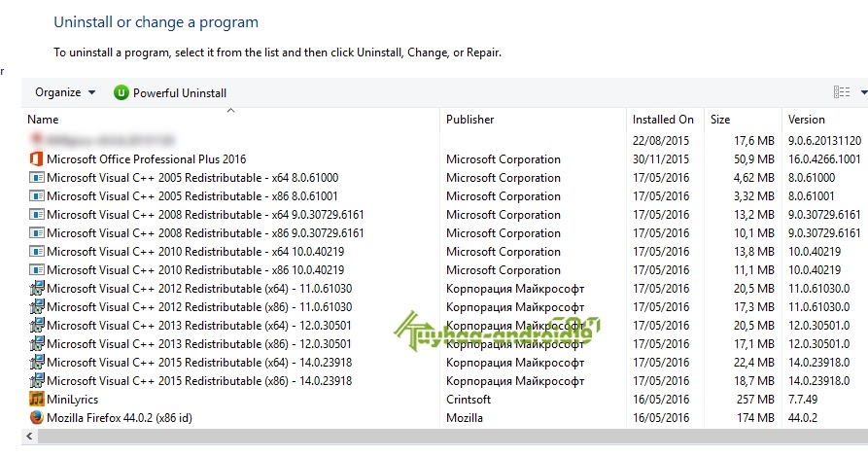The height and width of the screenshot is (456, 868).
Task: Click the Visual C++ 2013 (x86) installer icon
Action: pyautogui.click(x=36, y=343)
